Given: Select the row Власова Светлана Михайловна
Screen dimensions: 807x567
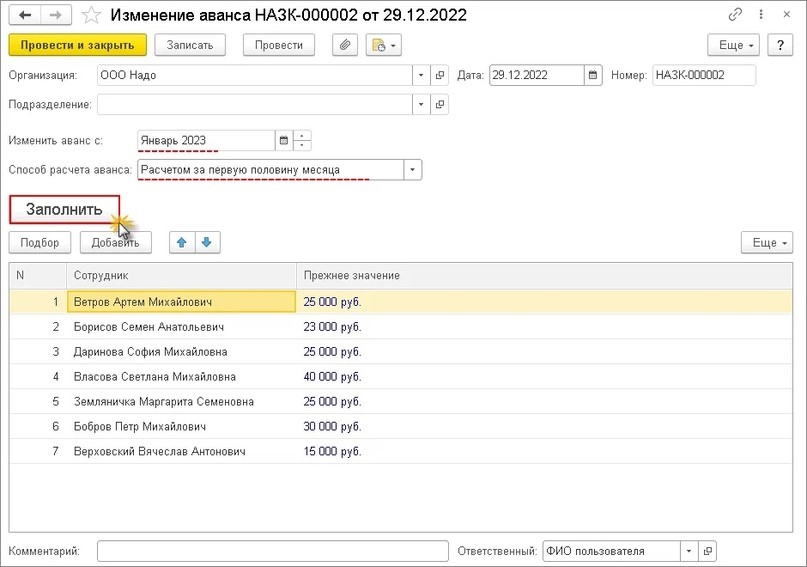Looking at the screenshot, I should (155, 377).
